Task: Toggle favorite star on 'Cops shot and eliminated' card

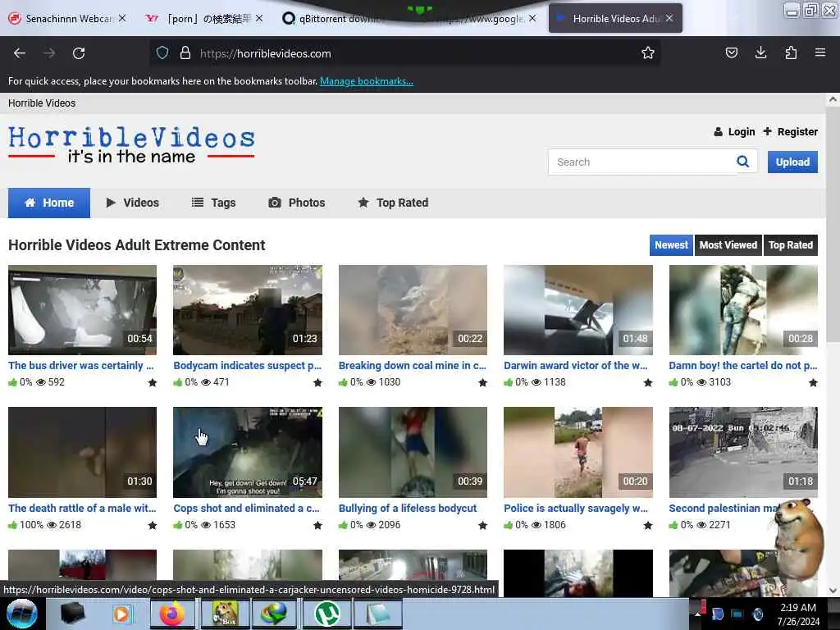Action: pos(317,525)
